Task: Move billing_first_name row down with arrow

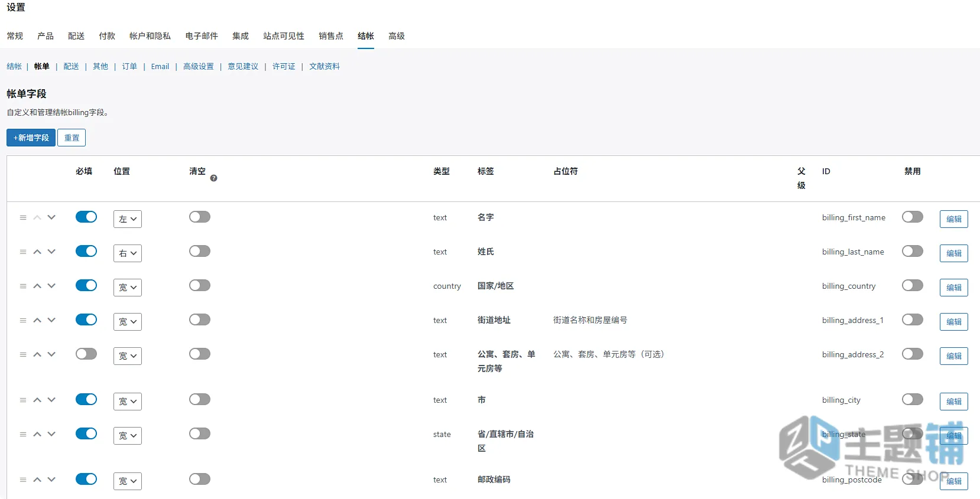Action: click(x=51, y=217)
